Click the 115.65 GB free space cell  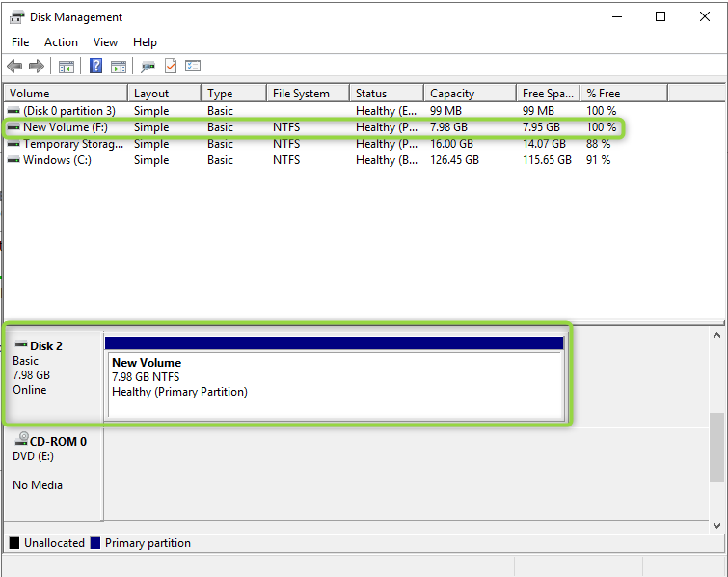click(x=547, y=160)
